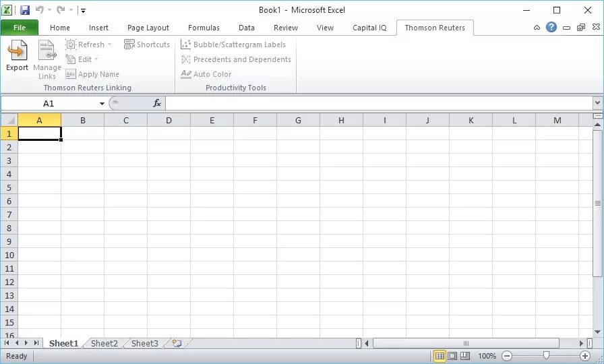Click the horizontal scrollbar thumb

pos(466,343)
